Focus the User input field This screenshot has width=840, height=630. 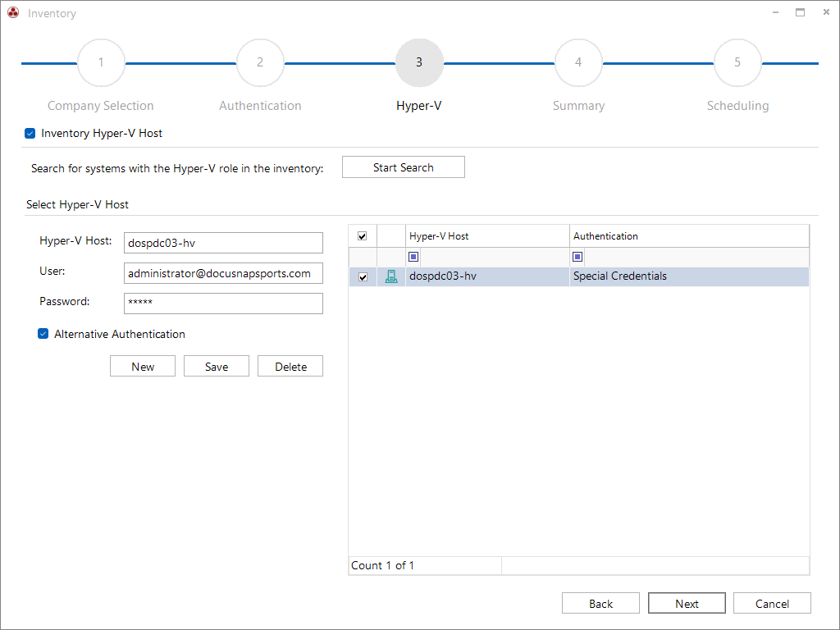(223, 273)
